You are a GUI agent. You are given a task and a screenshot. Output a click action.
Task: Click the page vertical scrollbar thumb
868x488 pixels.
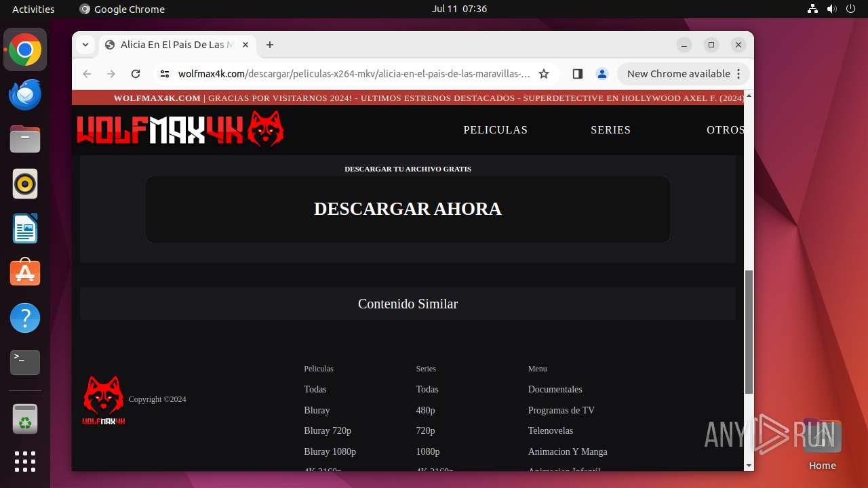tap(749, 332)
